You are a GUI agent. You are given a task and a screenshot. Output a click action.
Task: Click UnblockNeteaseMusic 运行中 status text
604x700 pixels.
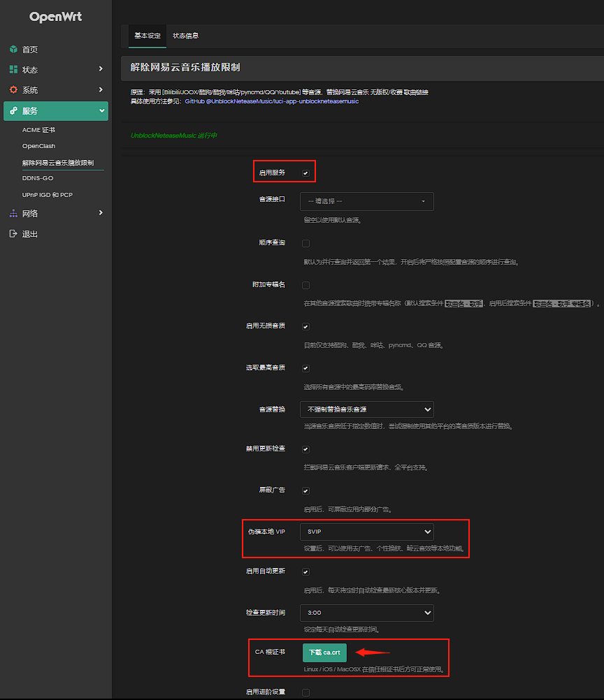pyautogui.click(x=174, y=136)
